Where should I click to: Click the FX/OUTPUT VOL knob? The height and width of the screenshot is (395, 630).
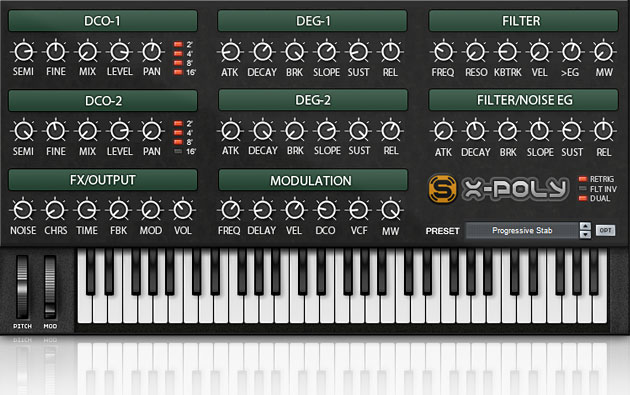pos(183,210)
